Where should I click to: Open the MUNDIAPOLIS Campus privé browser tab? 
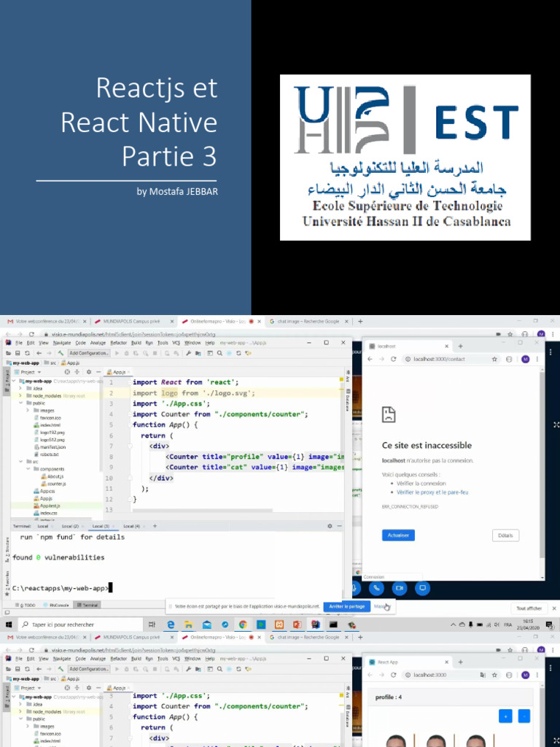click(131, 321)
